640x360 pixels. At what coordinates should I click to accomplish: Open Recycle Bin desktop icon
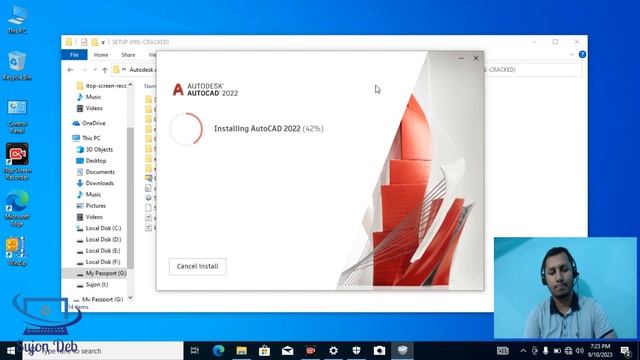click(17, 66)
